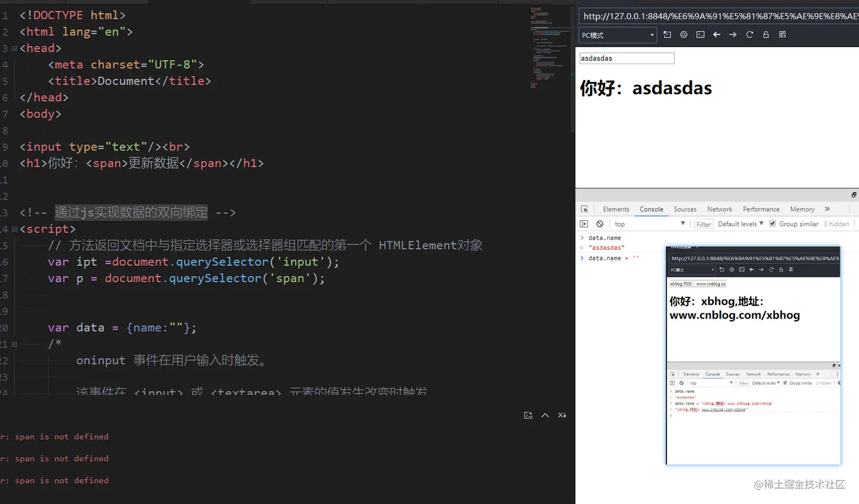
Task: Click the h1 你好 span 更新数据 code line
Action: (x=141, y=163)
